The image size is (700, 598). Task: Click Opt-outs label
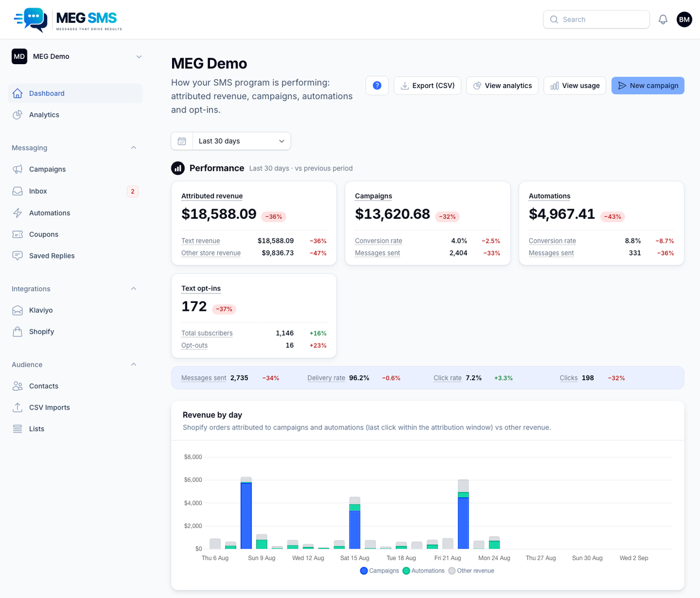pyautogui.click(x=194, y=345)
